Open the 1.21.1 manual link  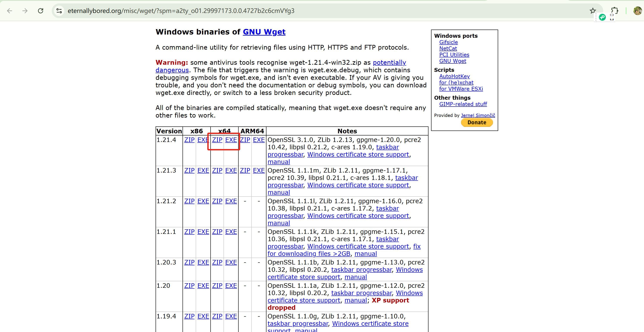click(x=365, y=254)
